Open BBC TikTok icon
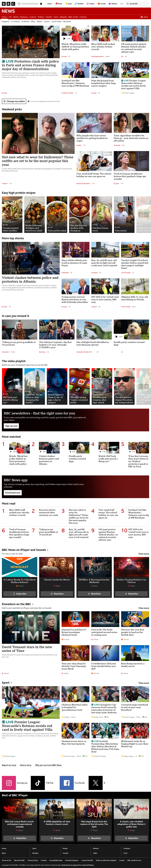Viewport: 151px width, 868px height. pyautogui.click(x=38, y=783)
